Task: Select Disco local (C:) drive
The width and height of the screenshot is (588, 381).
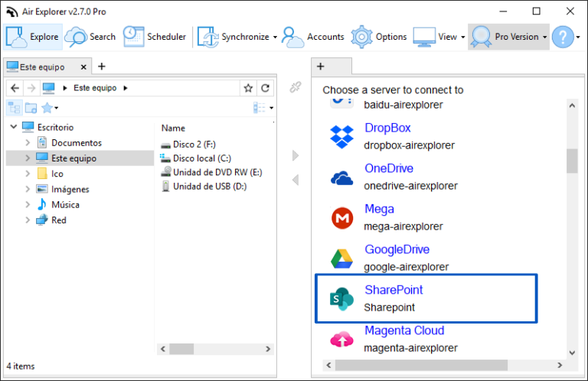Action: click(x=201, y=158)
